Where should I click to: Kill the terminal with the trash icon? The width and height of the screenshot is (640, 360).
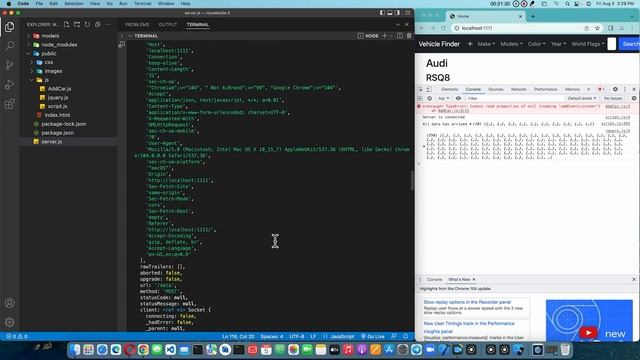click(409, 36)
